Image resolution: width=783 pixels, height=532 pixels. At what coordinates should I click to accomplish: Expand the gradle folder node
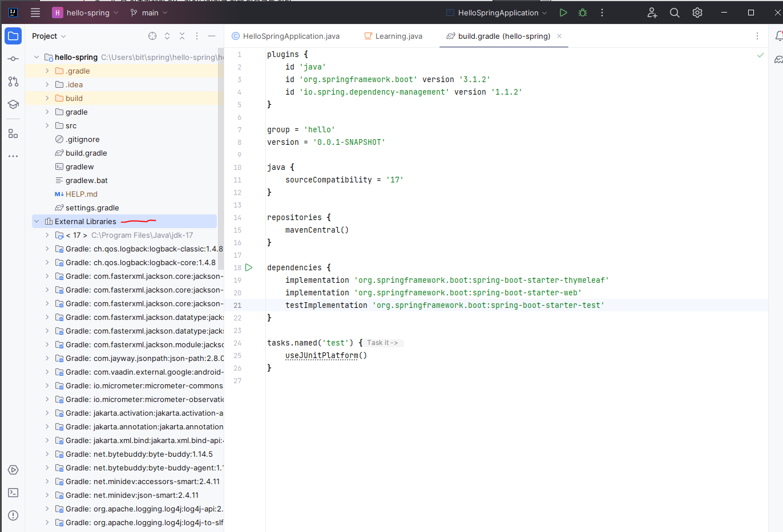(47, 112)
